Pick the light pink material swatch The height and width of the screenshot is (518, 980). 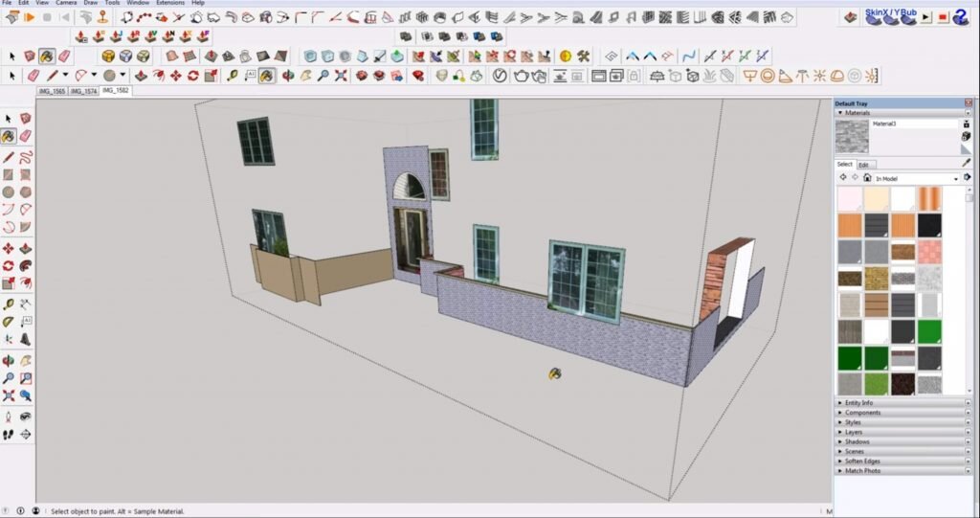coord(850,198)
